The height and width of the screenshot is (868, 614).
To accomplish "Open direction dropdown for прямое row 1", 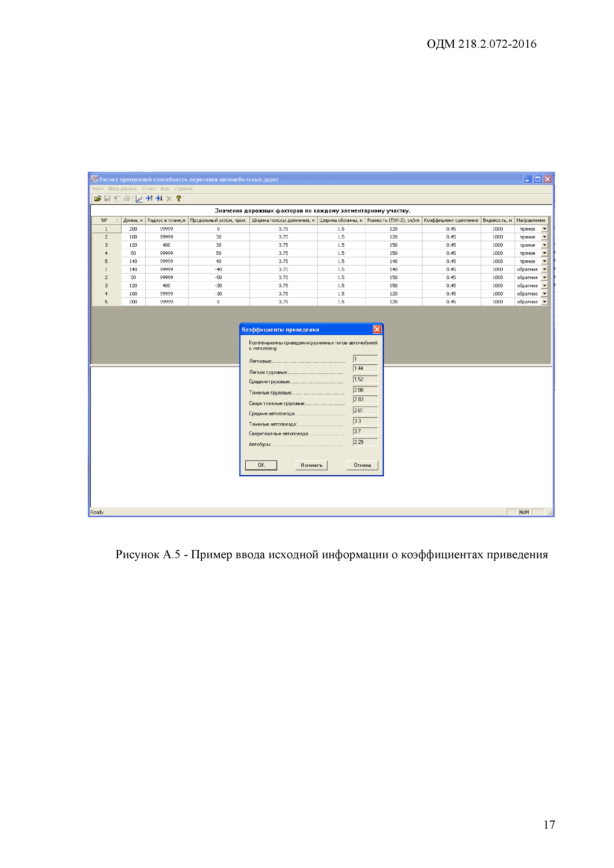I will (544, 229).
